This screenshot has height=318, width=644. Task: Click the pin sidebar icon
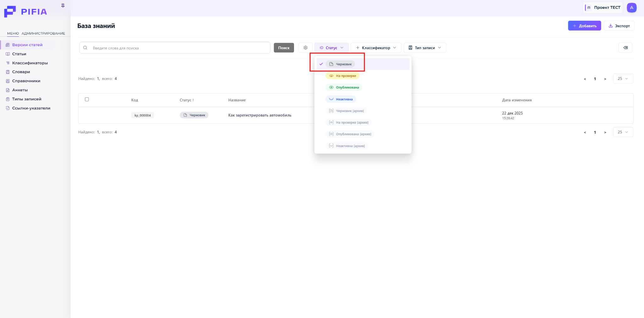click(63, 6)
